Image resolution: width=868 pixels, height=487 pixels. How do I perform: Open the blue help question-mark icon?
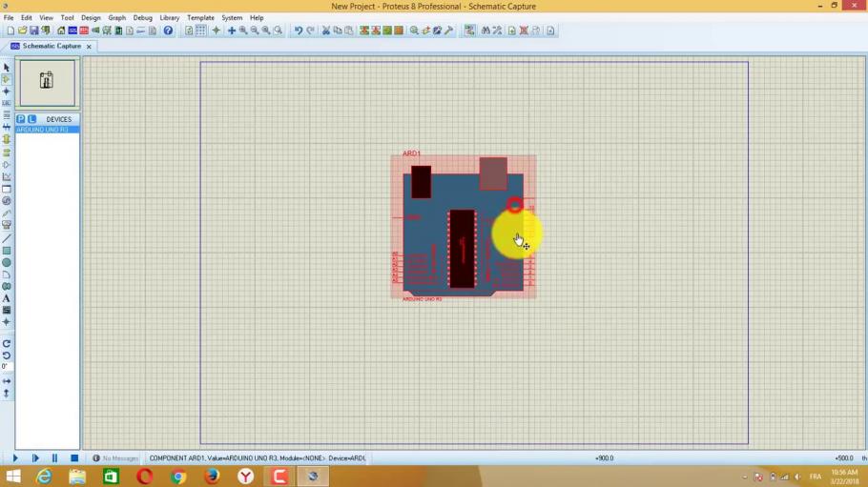[168, 30]
